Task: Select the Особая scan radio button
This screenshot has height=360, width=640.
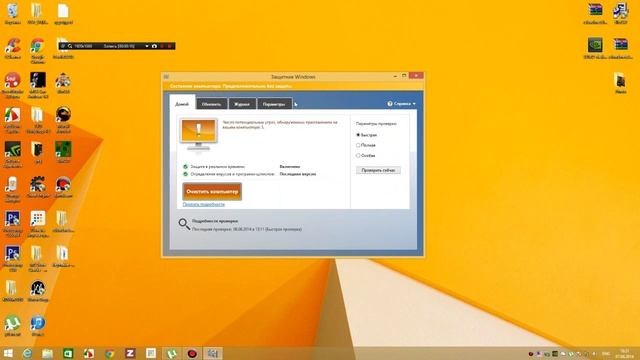Action: coord(358,155)
